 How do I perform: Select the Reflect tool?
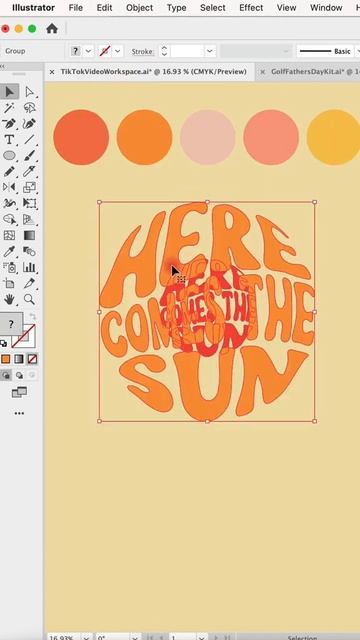coord(9,187)
